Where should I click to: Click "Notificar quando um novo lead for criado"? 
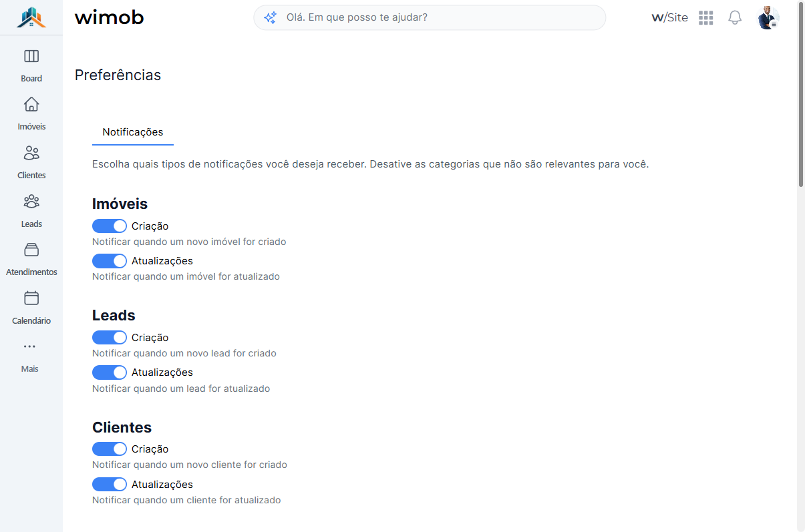pyautogui.click(x=184, y=353)
